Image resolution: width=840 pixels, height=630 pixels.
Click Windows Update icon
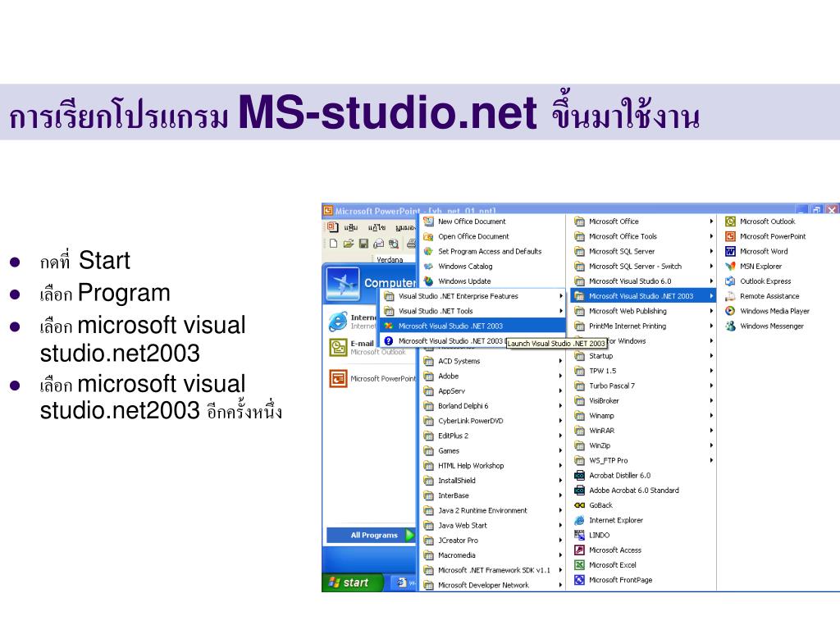coord(428,281)
